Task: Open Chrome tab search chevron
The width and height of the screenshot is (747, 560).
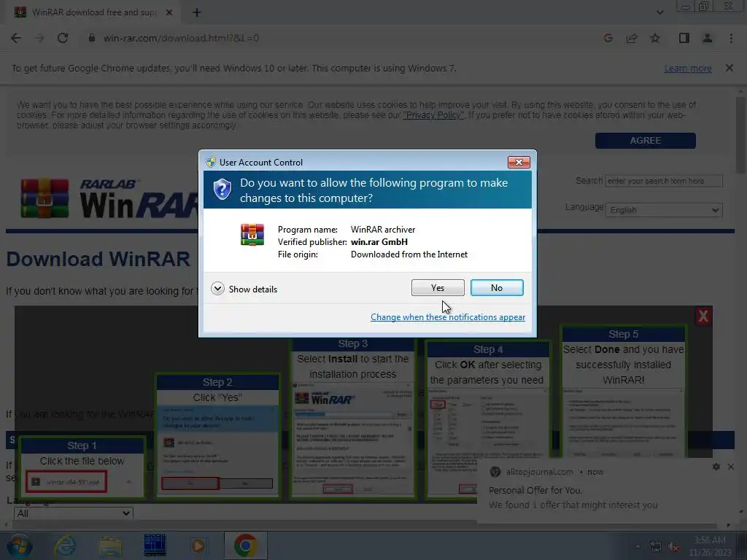Action: pyautogui.click(x=659, y=12)
